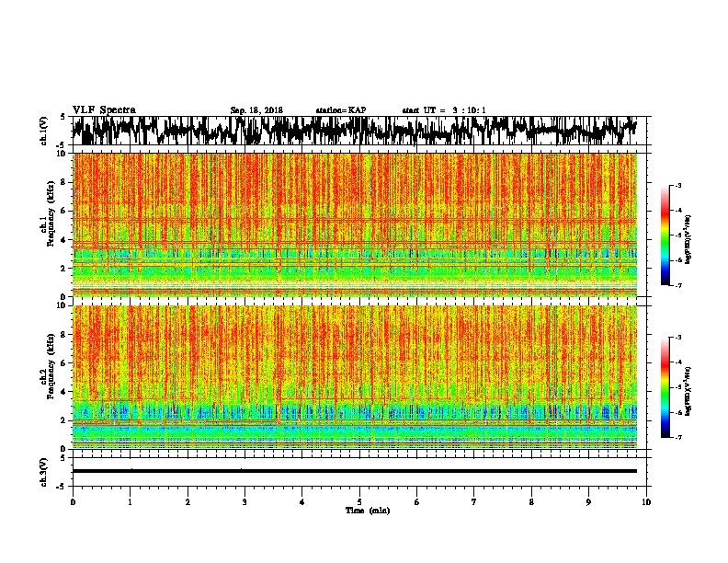Screen dimensions: 728x563
Task: Click the lower color bar beside ch.2 spectrogram
Action: [x=665, y=387]
